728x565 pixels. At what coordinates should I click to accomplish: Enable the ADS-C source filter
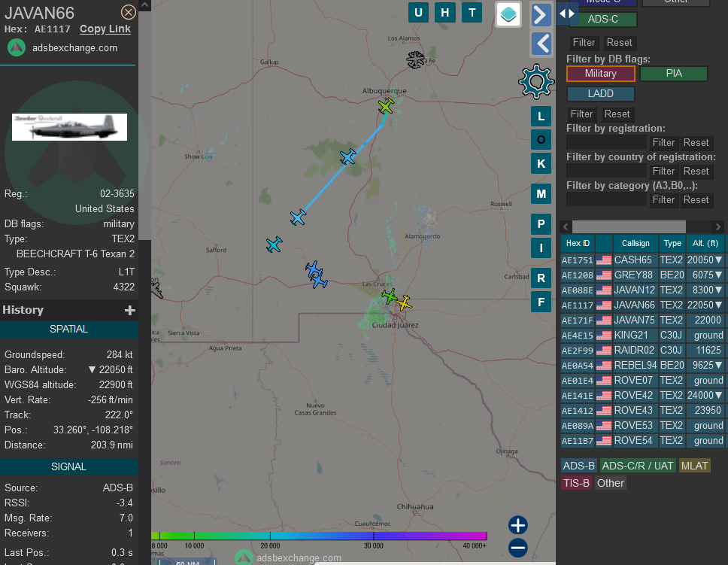pyautogui.click(x=602, y=19)
